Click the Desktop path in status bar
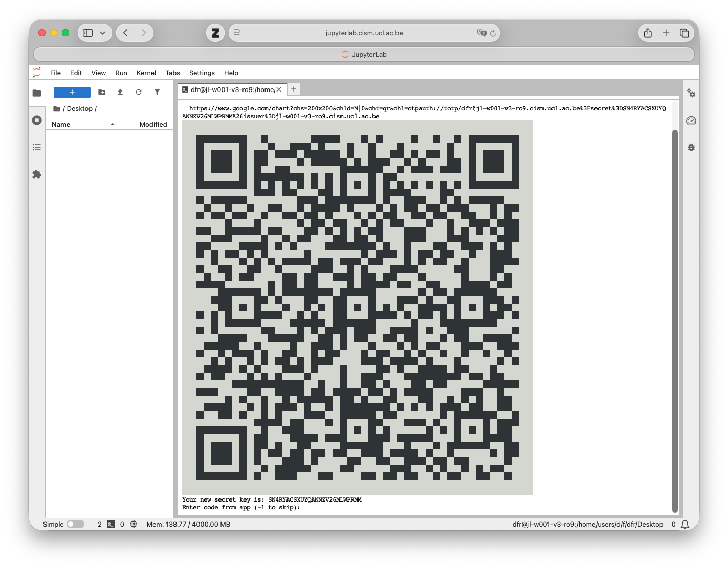This screenshot has height=568, width=728. [588, 524]
